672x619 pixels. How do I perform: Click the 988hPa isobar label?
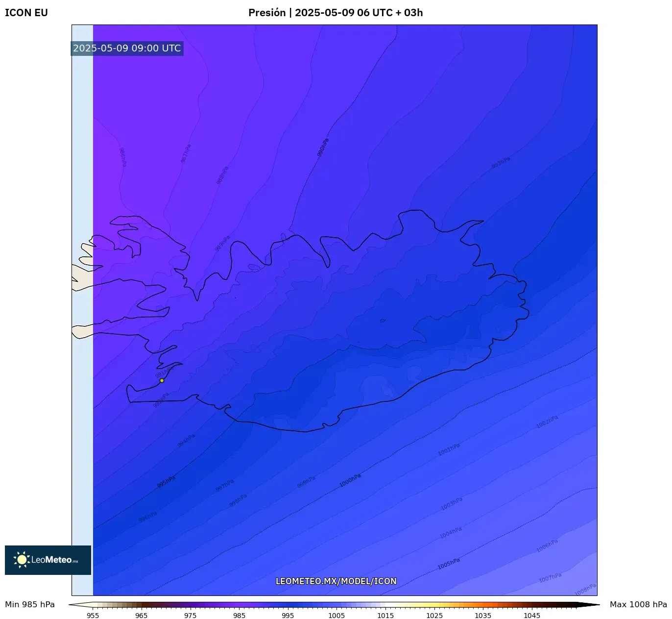pyautogui.click(x=222, y=175)
